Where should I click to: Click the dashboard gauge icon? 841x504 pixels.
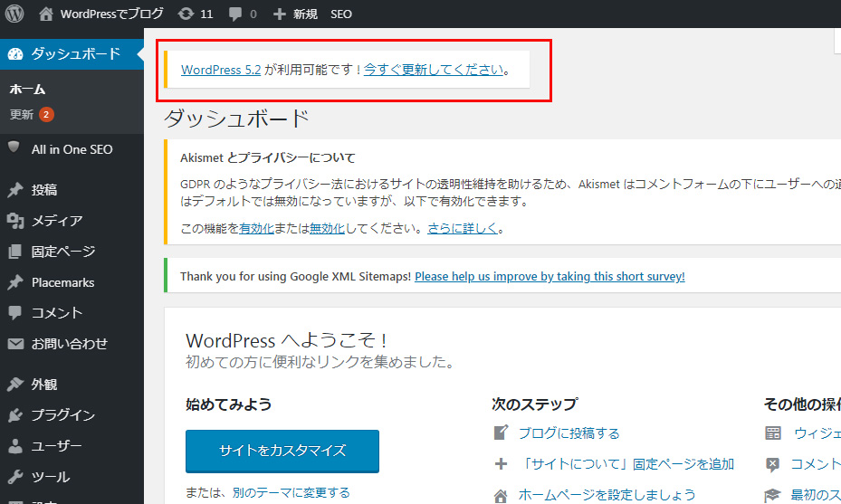15,53
